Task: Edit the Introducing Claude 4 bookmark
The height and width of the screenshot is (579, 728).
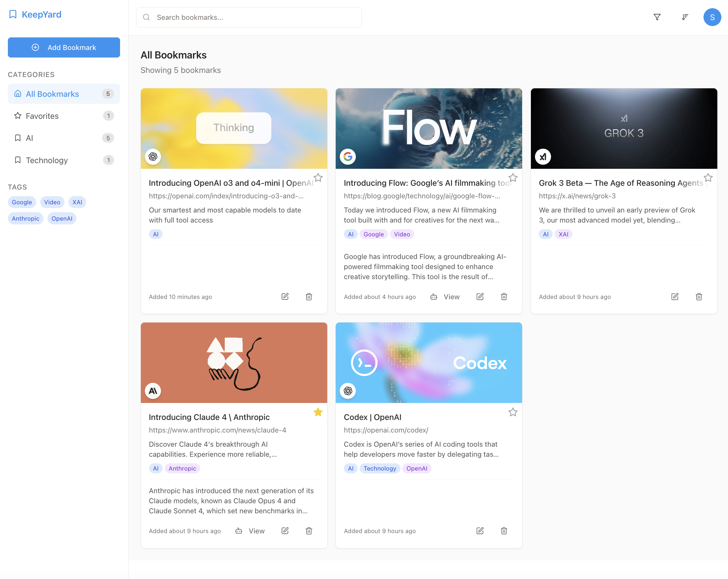Action: pos(285,531)
